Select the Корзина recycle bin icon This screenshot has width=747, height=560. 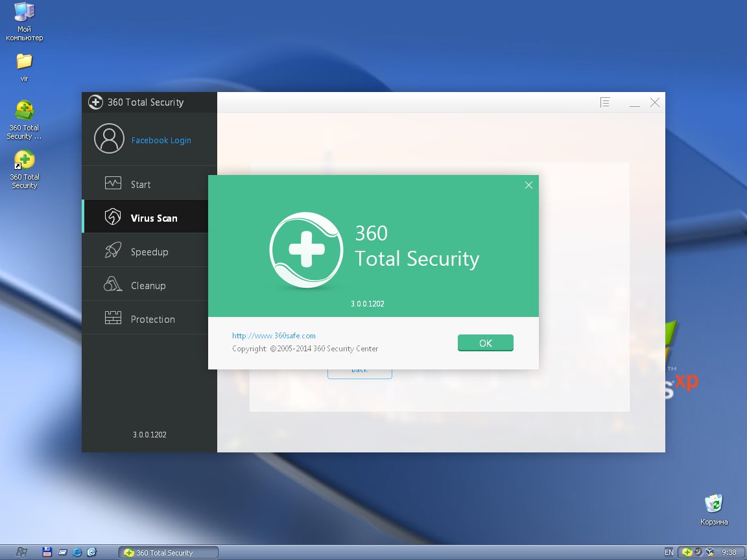point(714,509)
